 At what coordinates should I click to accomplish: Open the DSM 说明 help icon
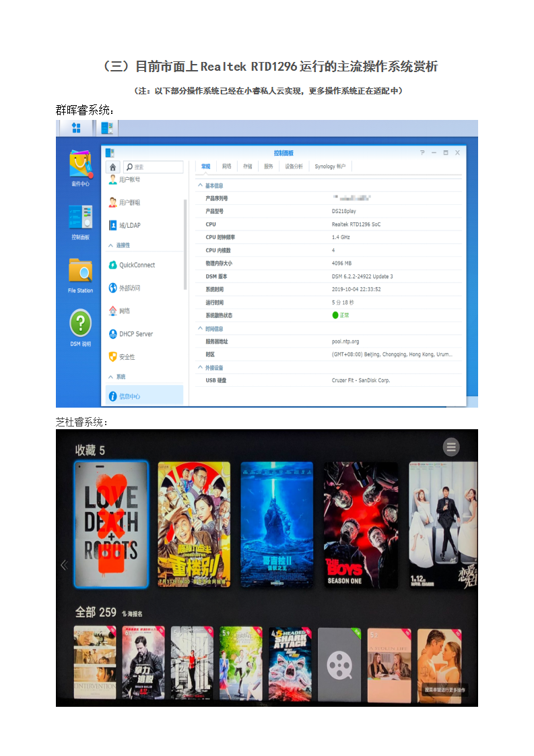click(x=81, y=328)
